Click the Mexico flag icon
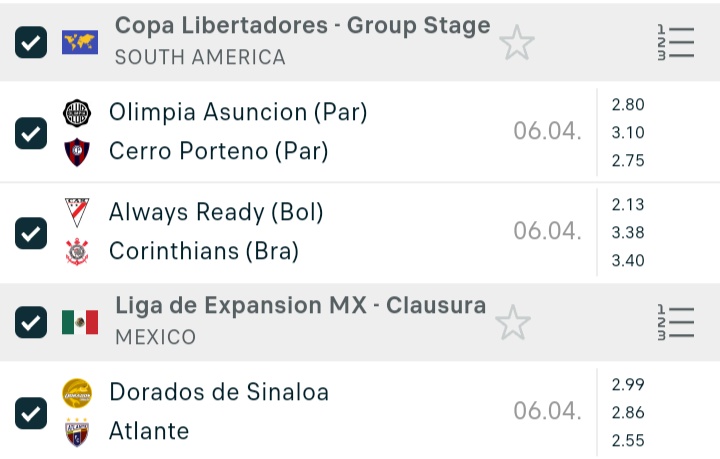Viewport: 720px width, 459px height. coord(80,322)
